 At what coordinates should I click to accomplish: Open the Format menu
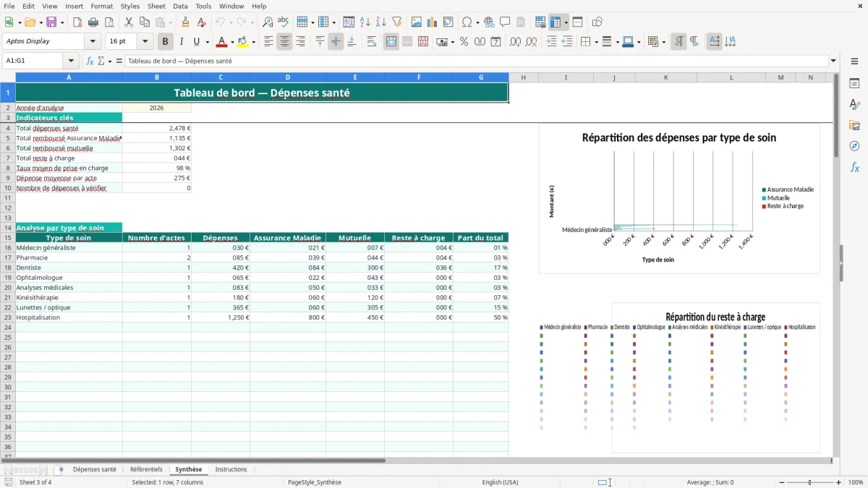[x=101, y=6]
